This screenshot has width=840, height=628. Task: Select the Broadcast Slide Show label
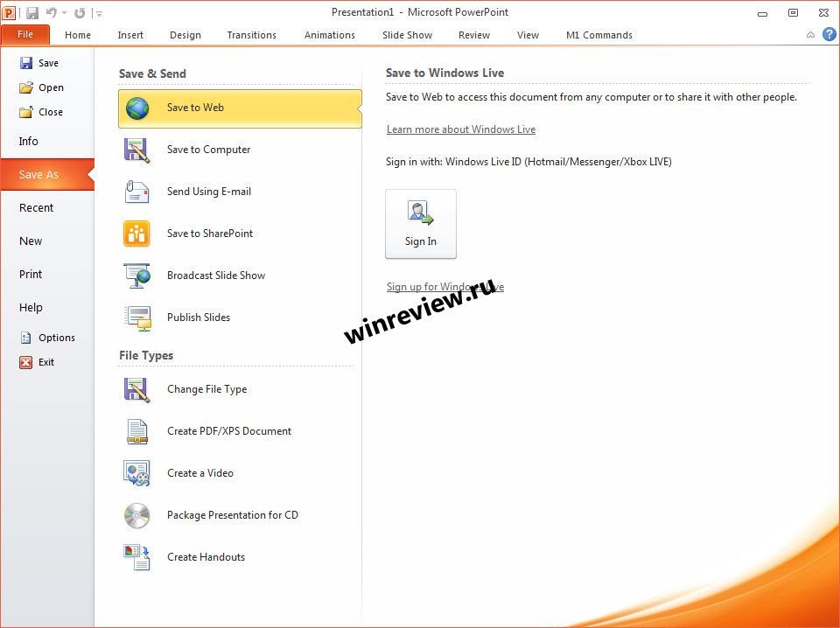pos(216,276)
